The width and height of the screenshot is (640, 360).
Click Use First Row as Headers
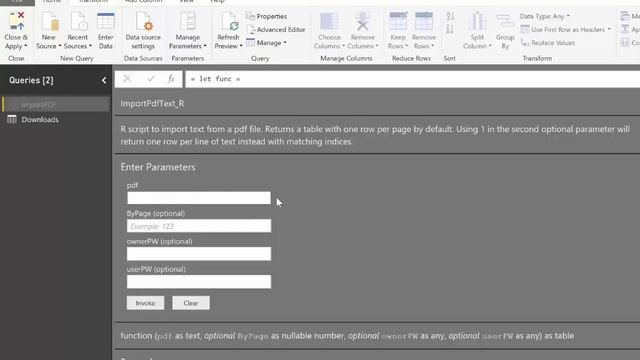(563, 29)
